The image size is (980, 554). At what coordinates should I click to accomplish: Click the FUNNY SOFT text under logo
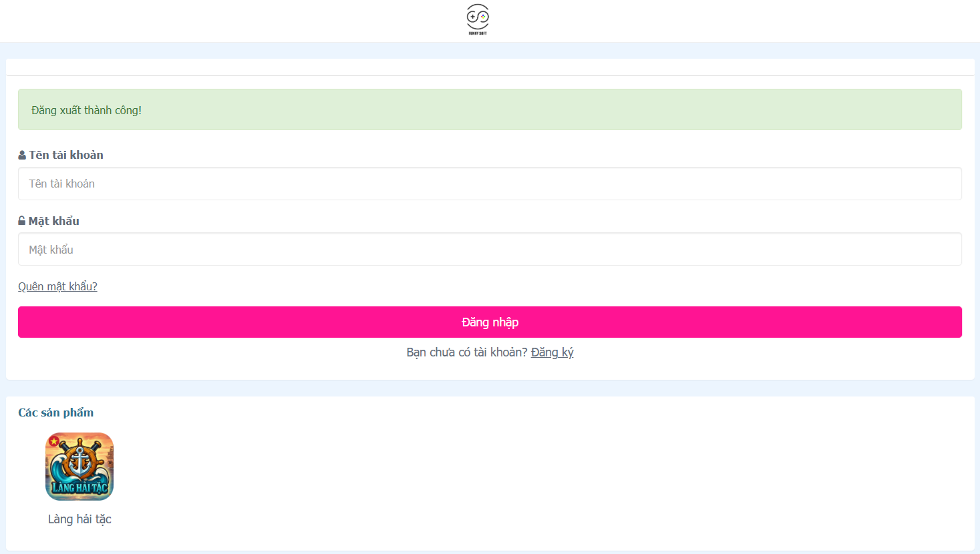478,33
